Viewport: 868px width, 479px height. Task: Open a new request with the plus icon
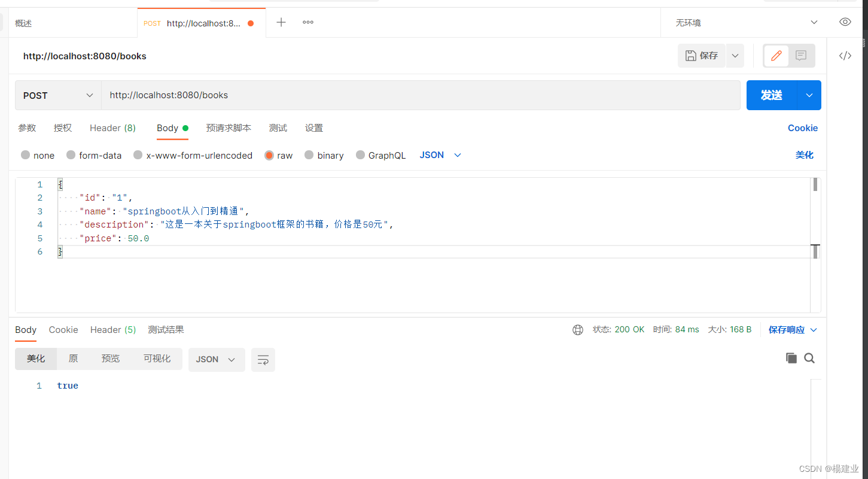[281, 22]
